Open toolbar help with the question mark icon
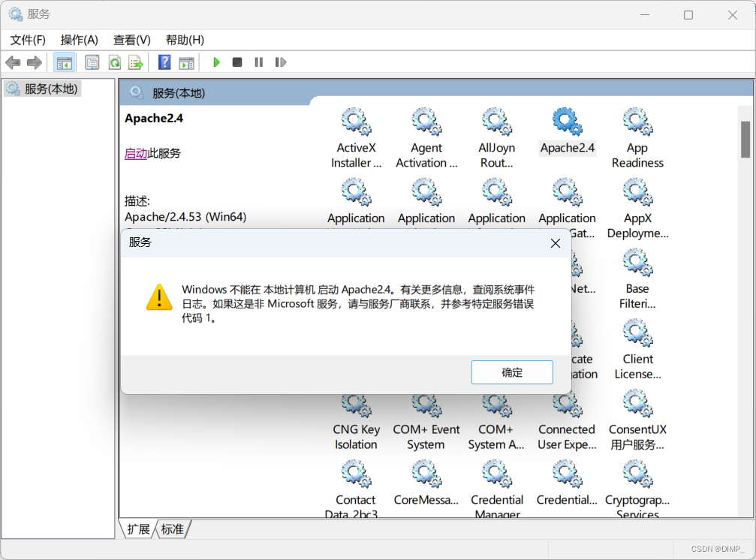 164,62
